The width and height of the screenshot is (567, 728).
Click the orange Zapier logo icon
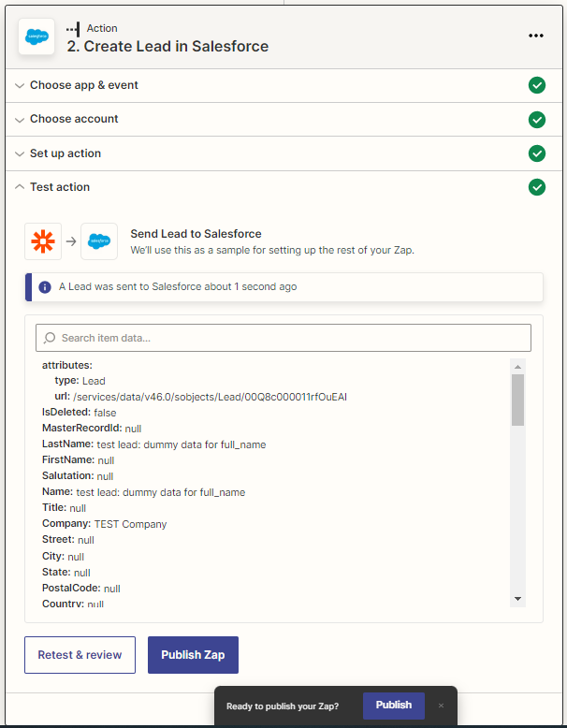(43, 241)
